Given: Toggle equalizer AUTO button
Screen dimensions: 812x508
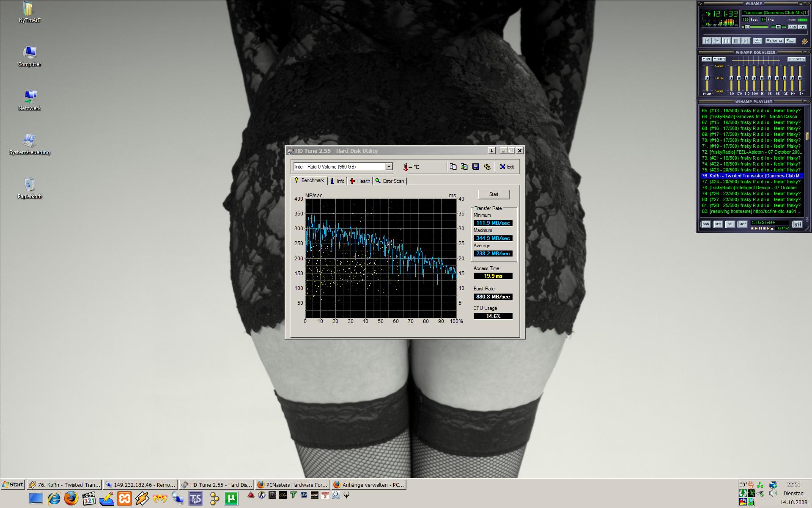Looking at the screenshot, I should [719, 59].
